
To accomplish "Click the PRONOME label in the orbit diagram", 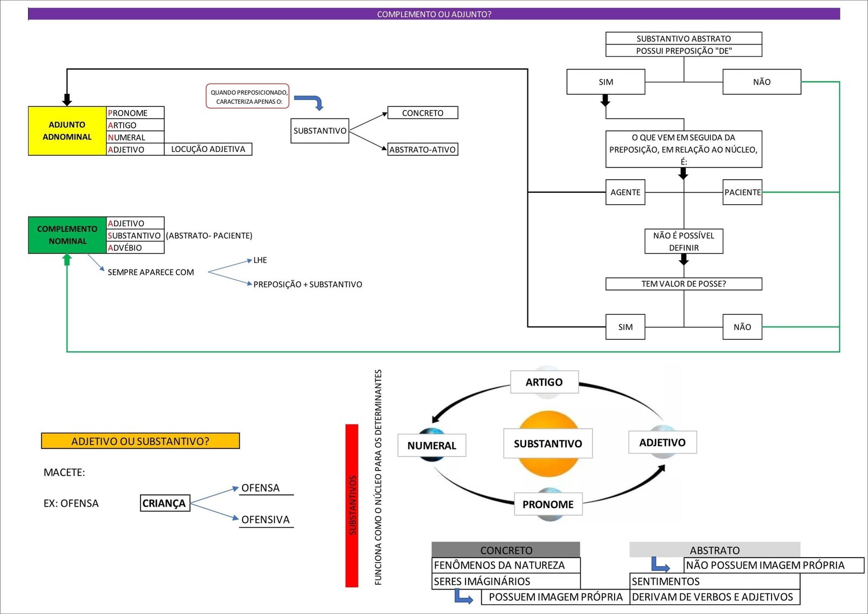I will click(548, 504).
